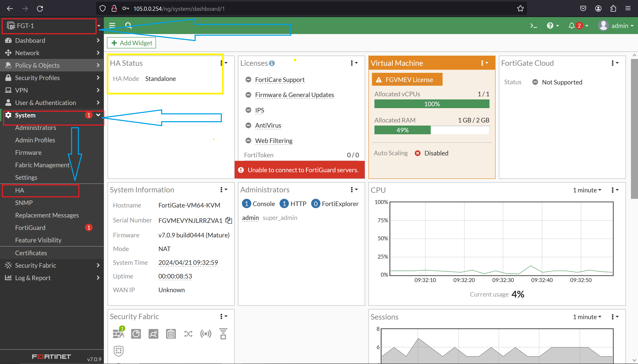The width and height of the screenshot is (638, 364).
Task: Expand the VPN menu
Action: pyautogui.click(x=52, y=90)
